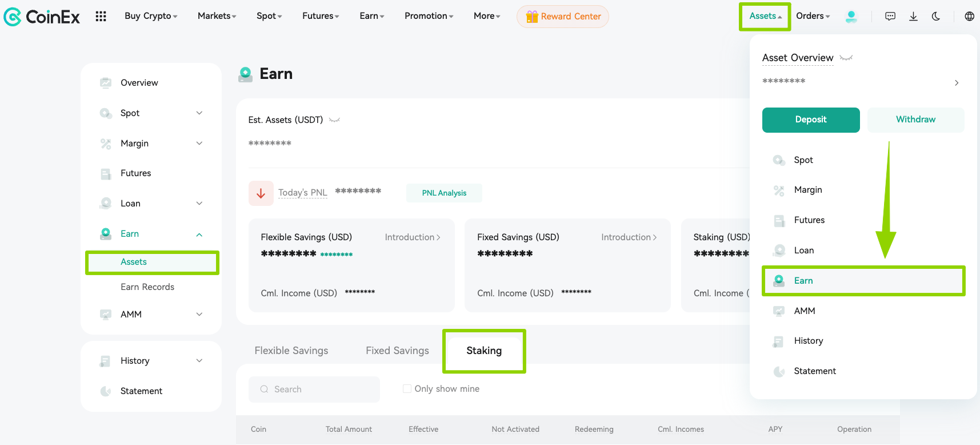Click the AMM icon in the left sidebar
This screenshot has height=445, width=980.
pos(106,315)
